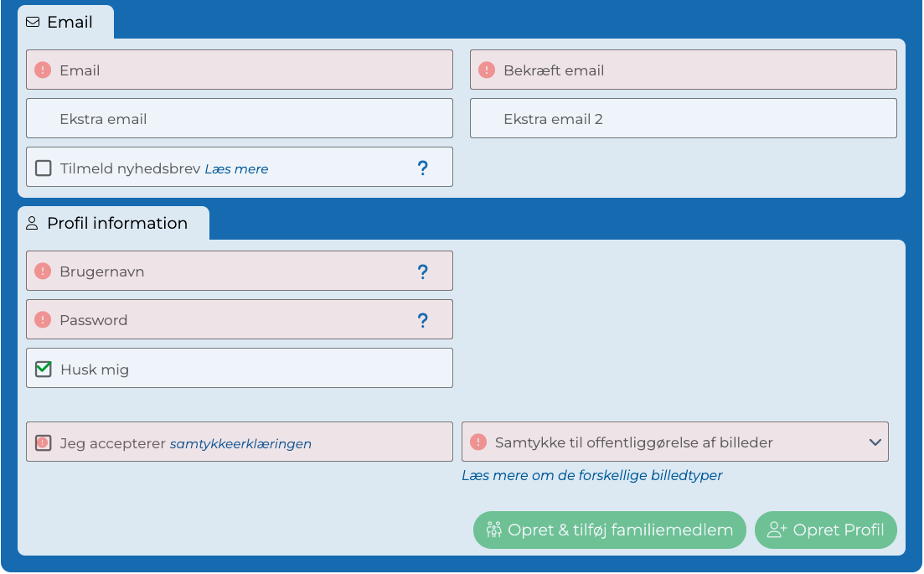
Task: Click the error icon in the Email field
Action: (43, 70)
